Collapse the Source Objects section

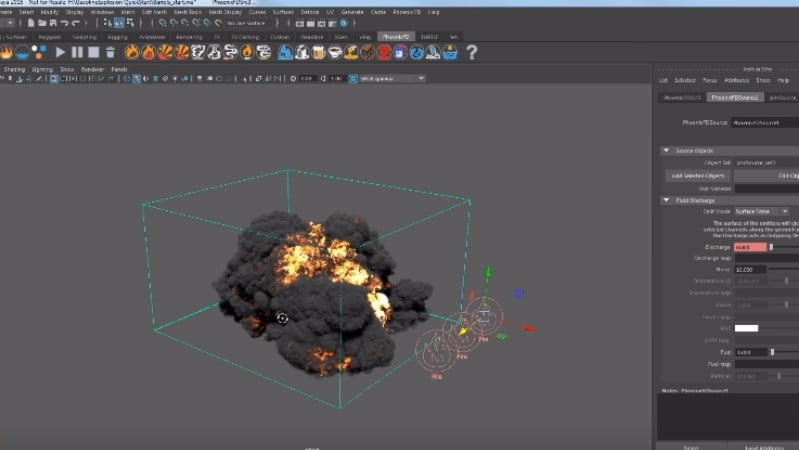[666, 150]
